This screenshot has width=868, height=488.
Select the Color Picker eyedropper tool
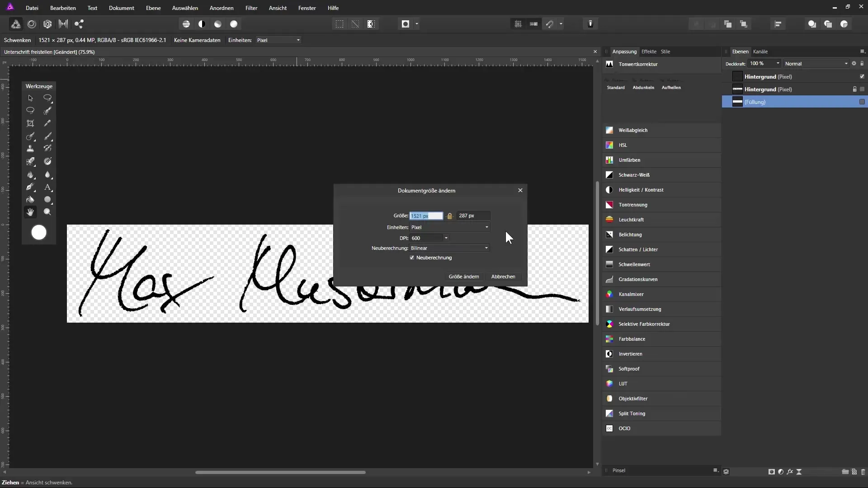point(47,123)
